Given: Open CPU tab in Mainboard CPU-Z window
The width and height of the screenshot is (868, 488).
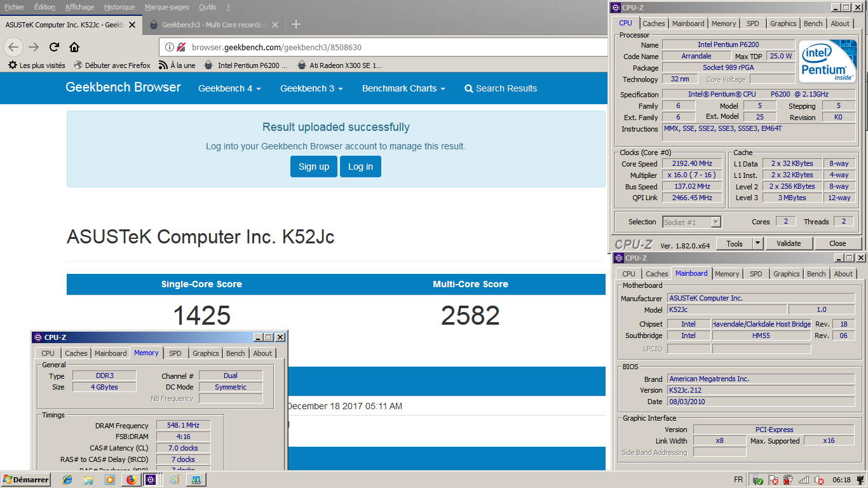Looking at the screenshot, I should [x=628, y=274].
